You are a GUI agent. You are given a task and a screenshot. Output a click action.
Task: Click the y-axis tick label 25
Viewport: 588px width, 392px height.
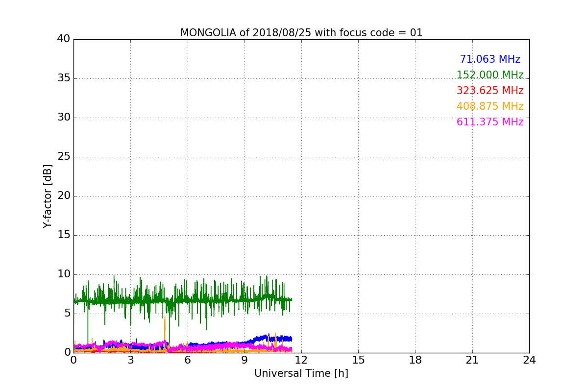(64, 157)
